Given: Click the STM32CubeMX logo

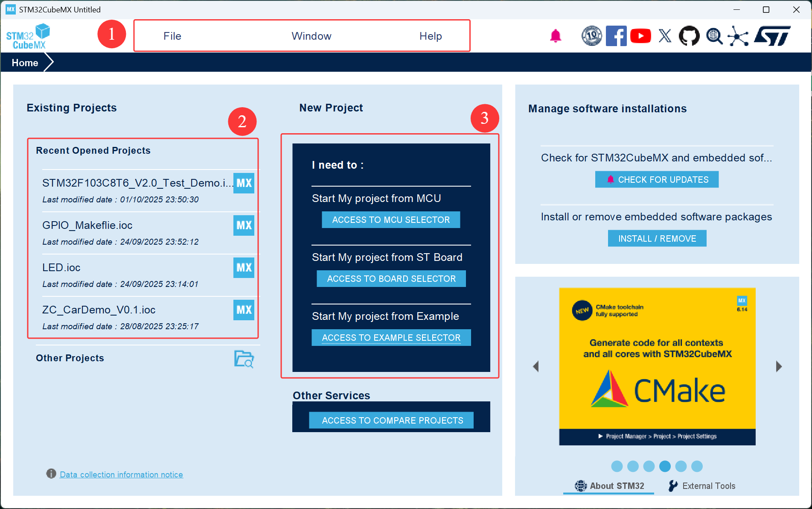Looking at the screenshot, I should point(28,36).
